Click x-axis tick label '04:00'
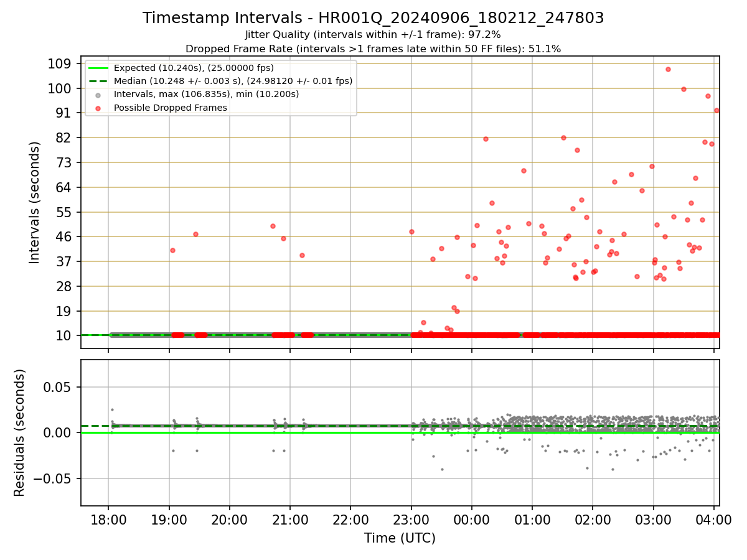The image size is (747, 560). 714,519
